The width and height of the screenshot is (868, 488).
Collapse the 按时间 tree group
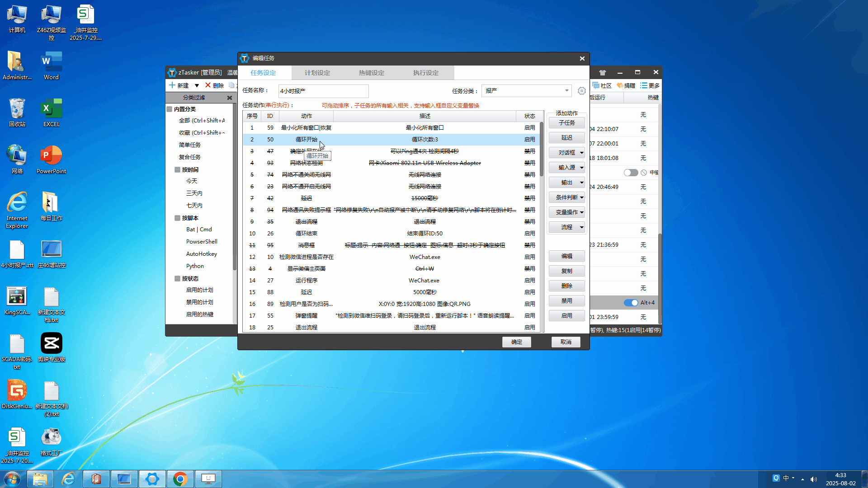(177, 170)
